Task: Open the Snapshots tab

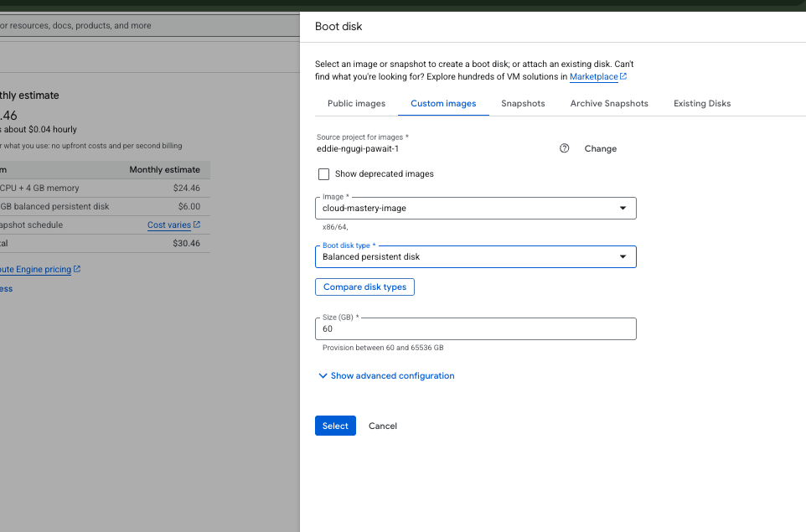Action: click(523, 103)
